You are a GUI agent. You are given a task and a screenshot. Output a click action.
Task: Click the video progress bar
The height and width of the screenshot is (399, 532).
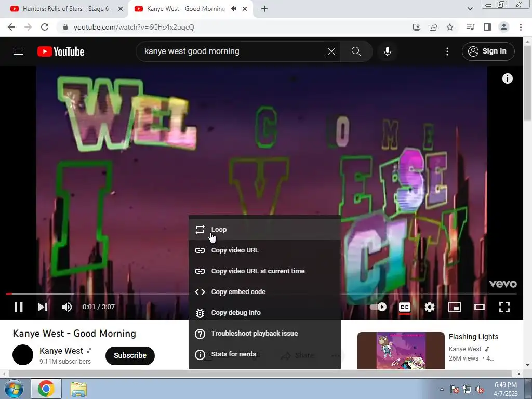[261, 294]
